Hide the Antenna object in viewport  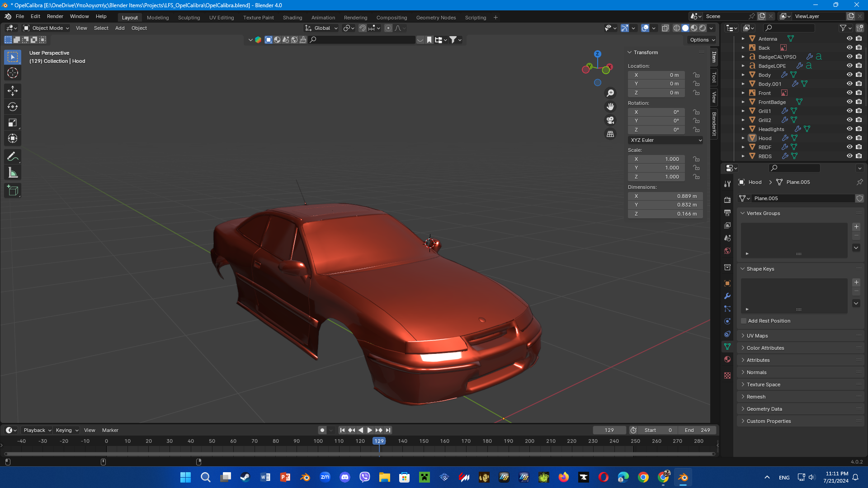[x=849, y=39]
